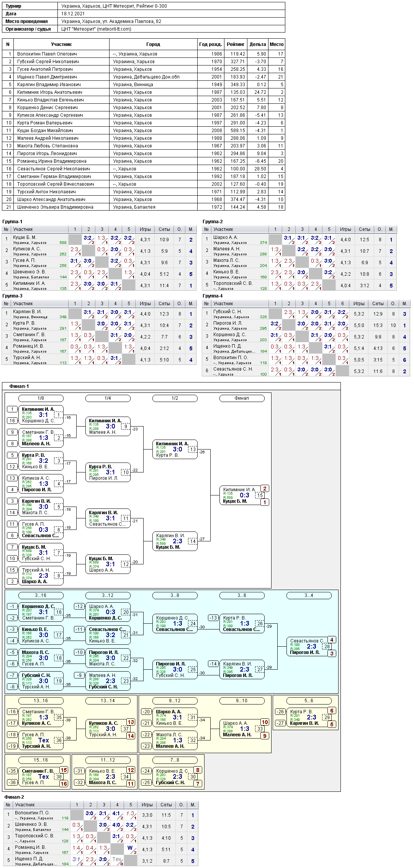This screenshot has width=414, height=868.
Task: Open the 1/4 round header
Action: point(108,398)
